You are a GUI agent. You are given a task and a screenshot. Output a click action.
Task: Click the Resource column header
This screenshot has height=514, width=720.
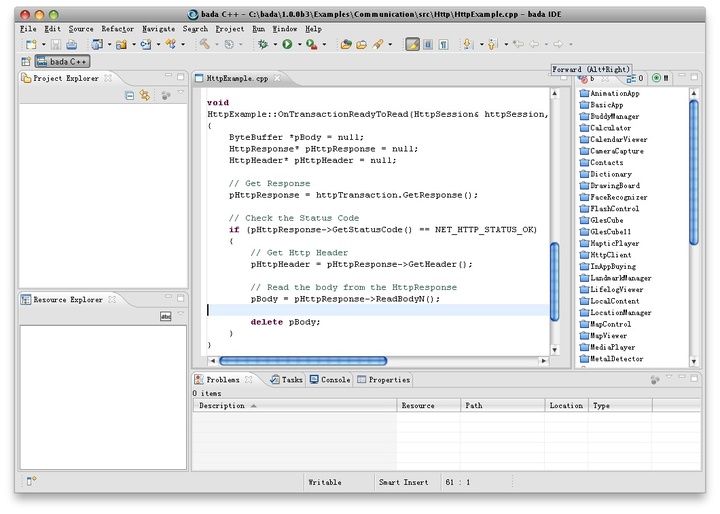click(428, 405)
